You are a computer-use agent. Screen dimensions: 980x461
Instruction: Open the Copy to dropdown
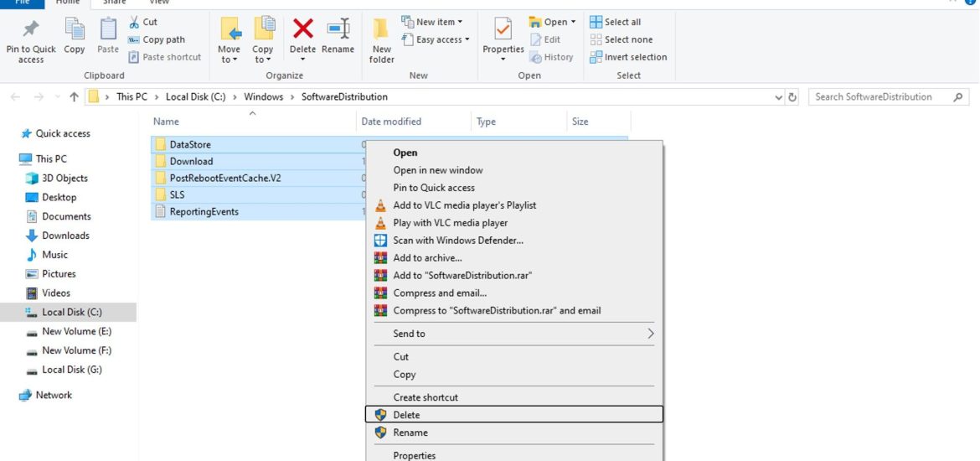coord(263,41)
